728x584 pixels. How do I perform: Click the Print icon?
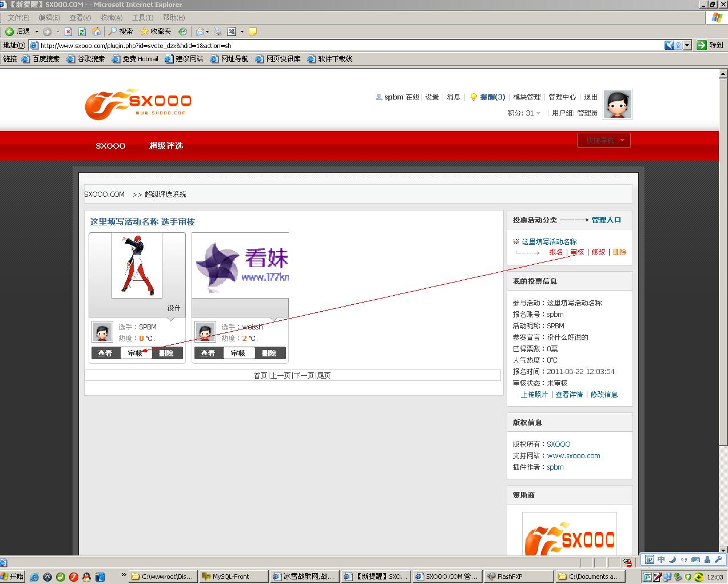click(x=217, y=31)
